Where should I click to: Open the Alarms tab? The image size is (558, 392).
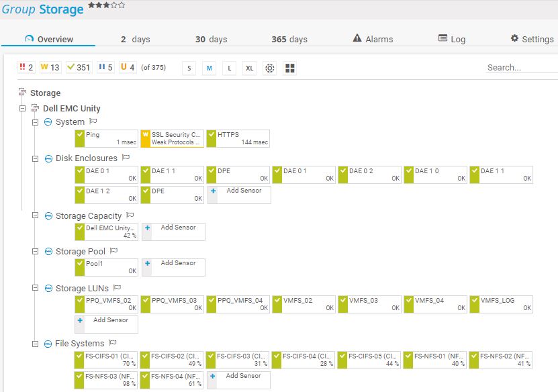click(373, 39)
